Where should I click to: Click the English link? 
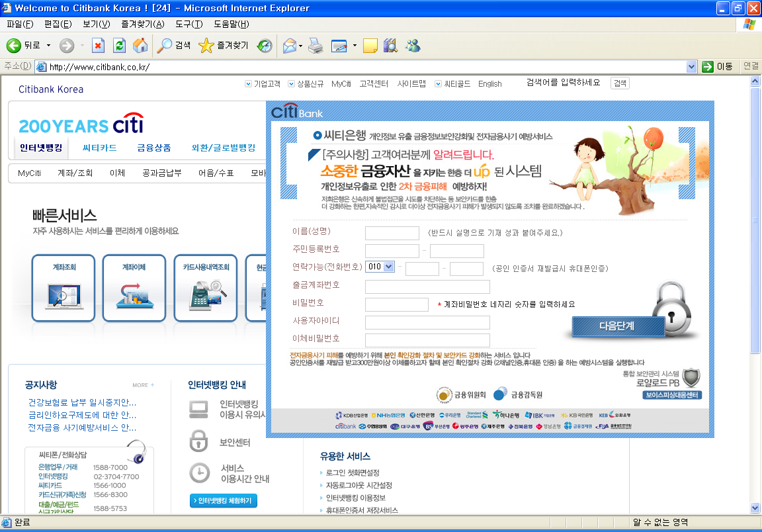pos(489,83)
